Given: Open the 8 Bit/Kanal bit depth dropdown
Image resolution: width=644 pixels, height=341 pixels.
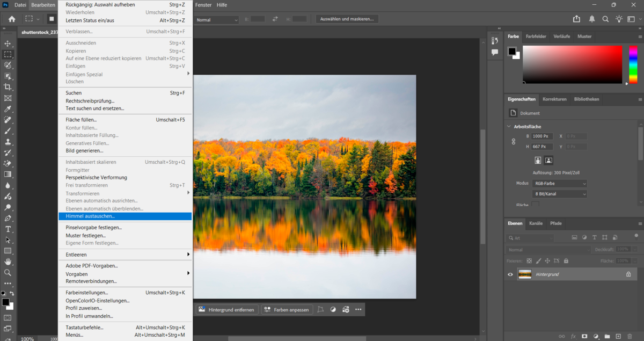Looking at the screenshot, I should [x=559, y=193].
